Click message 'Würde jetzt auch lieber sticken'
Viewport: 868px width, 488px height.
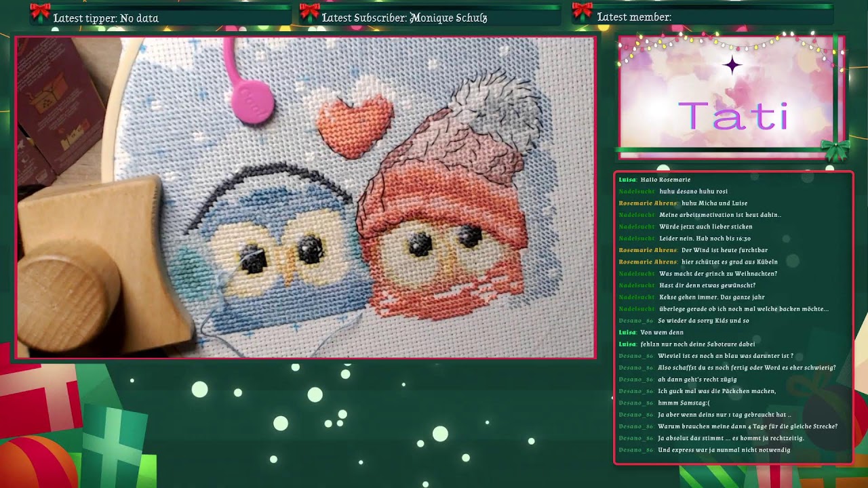pyautogui.click(x=706, y=226)
